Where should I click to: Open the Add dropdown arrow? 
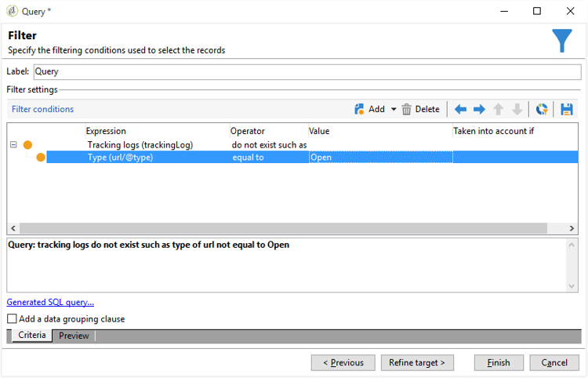[394, 110]
